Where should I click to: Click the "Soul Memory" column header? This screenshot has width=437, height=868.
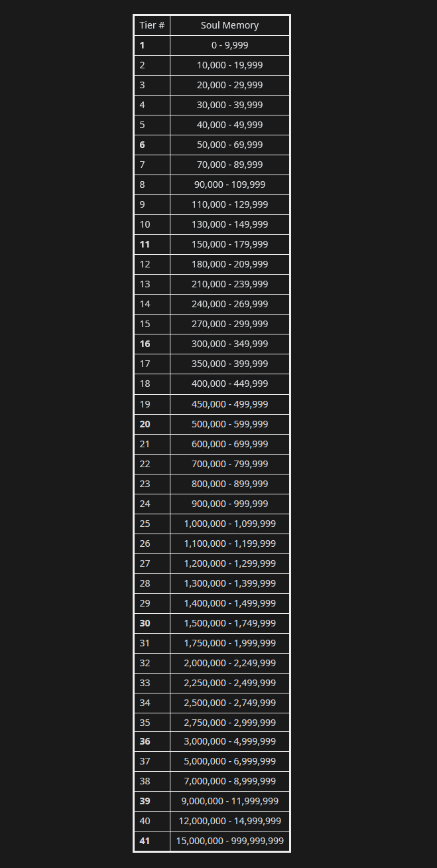point(229,25)
